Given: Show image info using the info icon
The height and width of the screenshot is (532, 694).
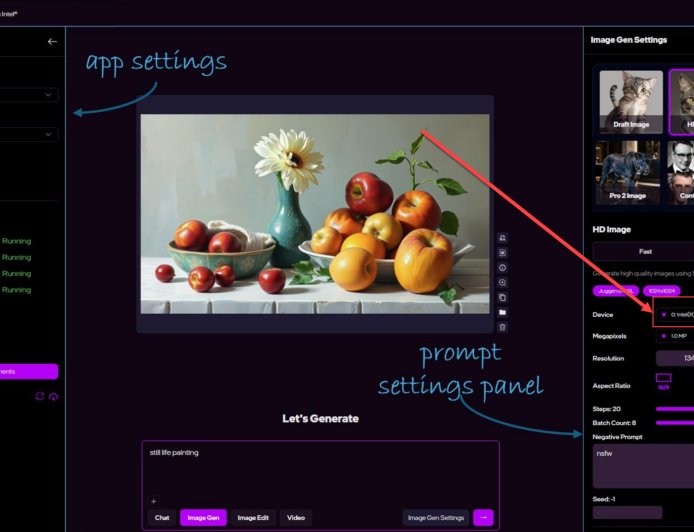Looking at the screenshot, I should pyautogui.click(x=502, y=268).
